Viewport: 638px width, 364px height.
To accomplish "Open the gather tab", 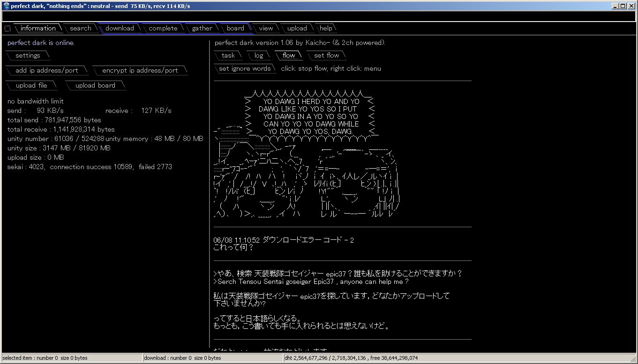I will 202,28.
